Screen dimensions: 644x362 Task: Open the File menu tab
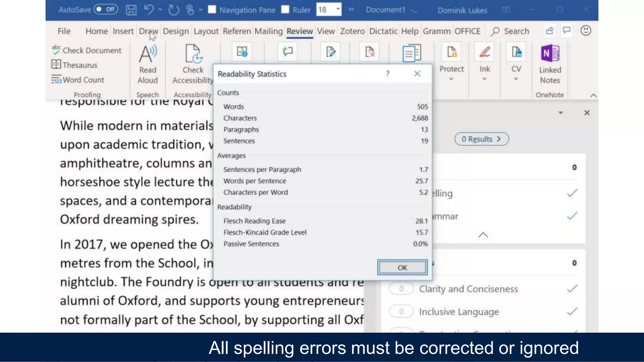point(64,31)
